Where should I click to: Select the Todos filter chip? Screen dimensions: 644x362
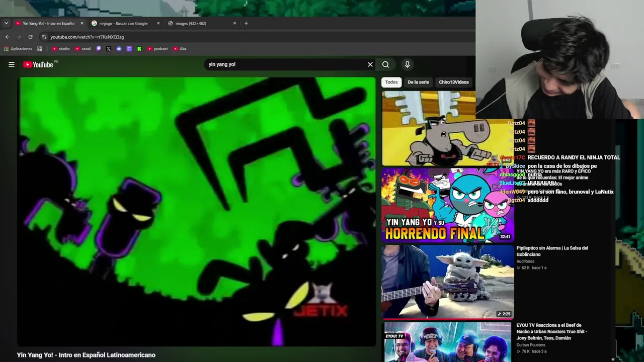coord(391,82)
